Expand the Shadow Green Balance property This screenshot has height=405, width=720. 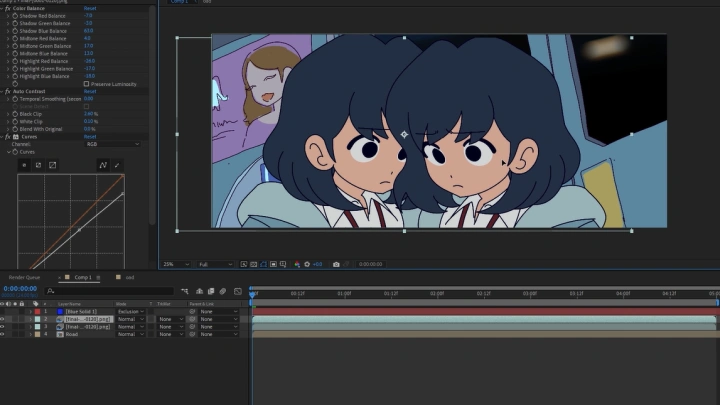[8, 23]
